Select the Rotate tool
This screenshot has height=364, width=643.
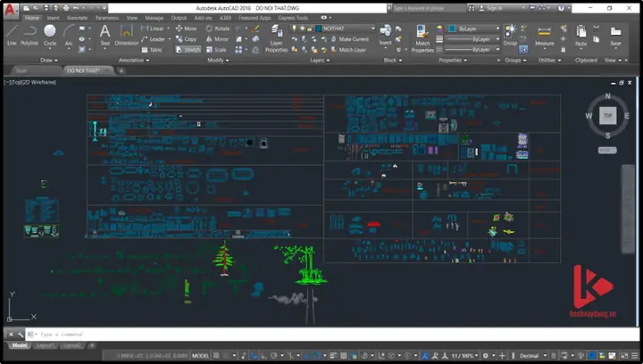tap(217, 29)
